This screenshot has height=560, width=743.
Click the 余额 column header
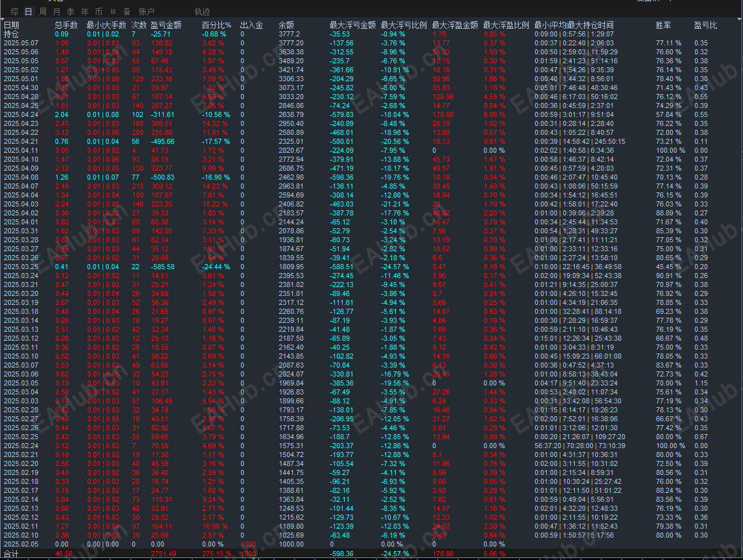[x=286, y=25]
